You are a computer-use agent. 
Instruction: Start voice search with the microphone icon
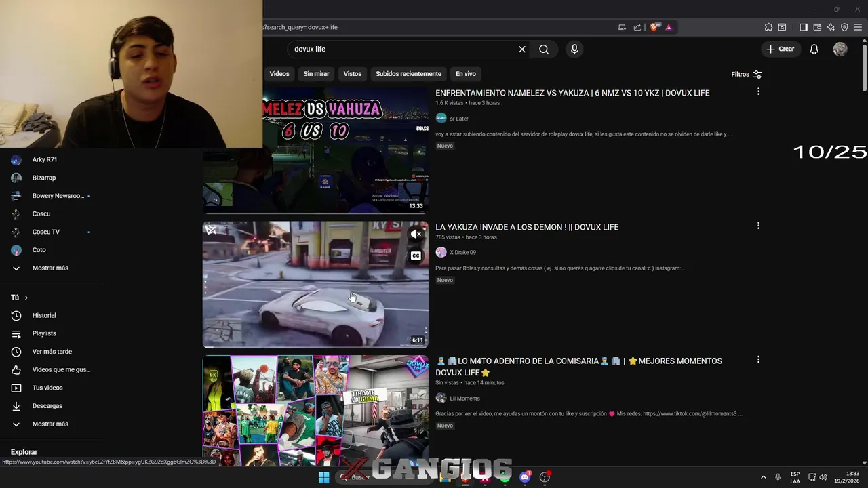pos(574,49)
